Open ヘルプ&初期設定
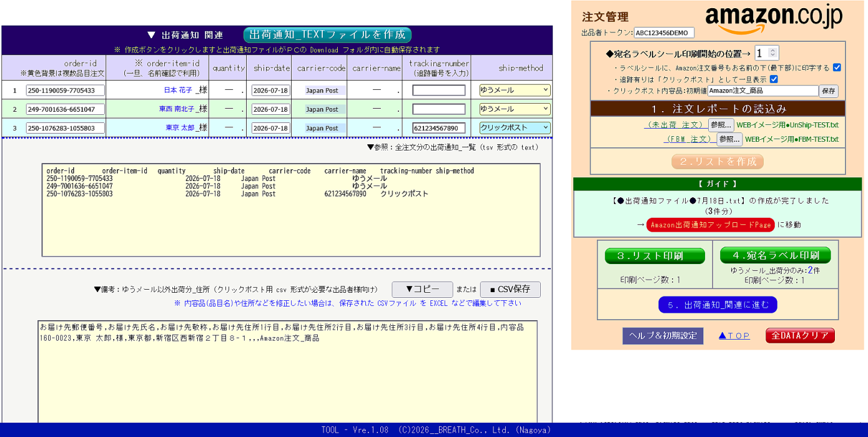 (663, 335)
